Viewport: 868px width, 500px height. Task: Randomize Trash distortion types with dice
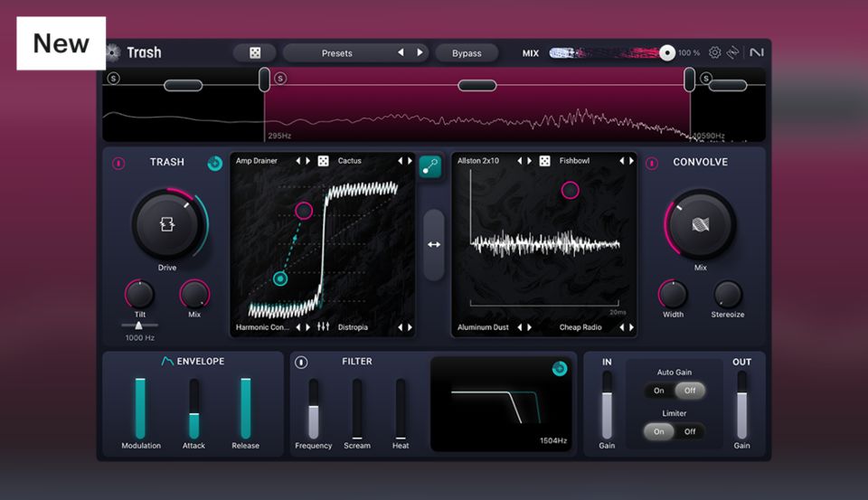click(323, 161)
